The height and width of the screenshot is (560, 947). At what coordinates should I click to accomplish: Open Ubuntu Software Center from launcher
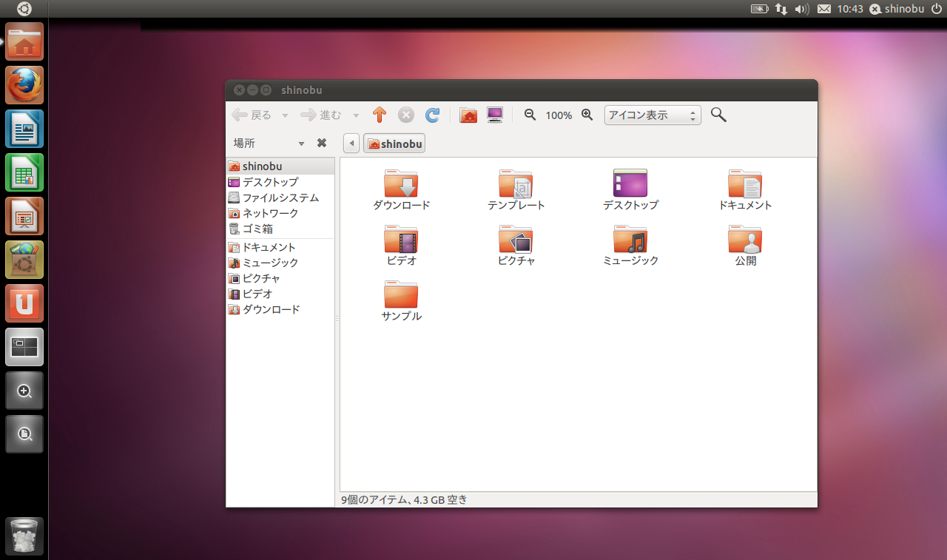[24, 260]
